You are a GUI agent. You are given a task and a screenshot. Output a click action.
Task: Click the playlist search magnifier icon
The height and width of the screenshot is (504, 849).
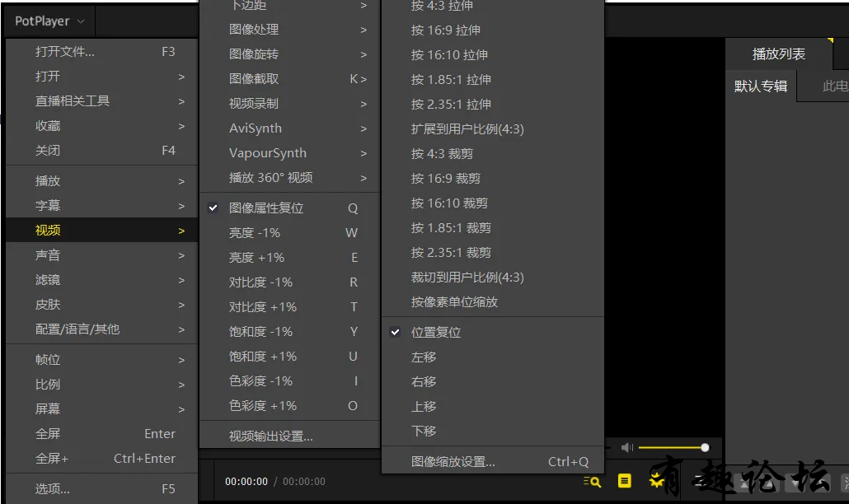click(592, 481)
